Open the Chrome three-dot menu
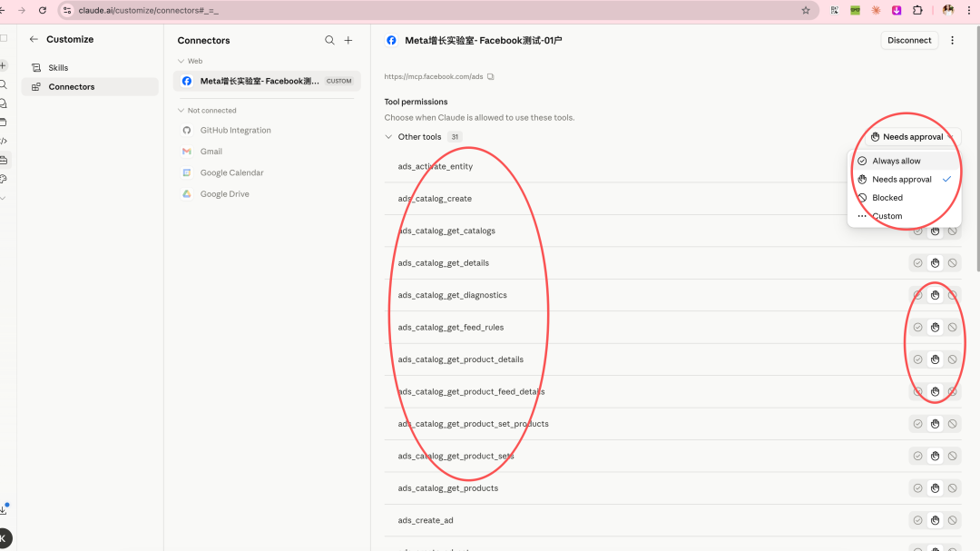The image size is (980, 551). 969,10
